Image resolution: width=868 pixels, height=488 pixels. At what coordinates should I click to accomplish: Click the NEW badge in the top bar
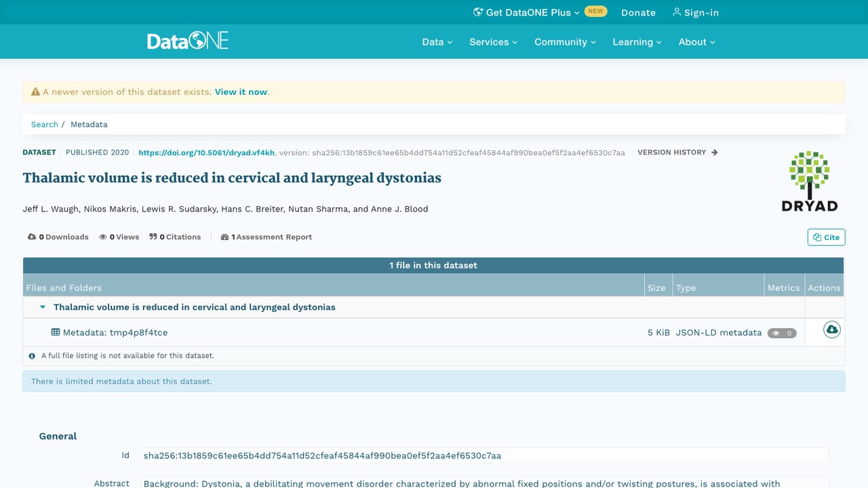tap(595, 12)
